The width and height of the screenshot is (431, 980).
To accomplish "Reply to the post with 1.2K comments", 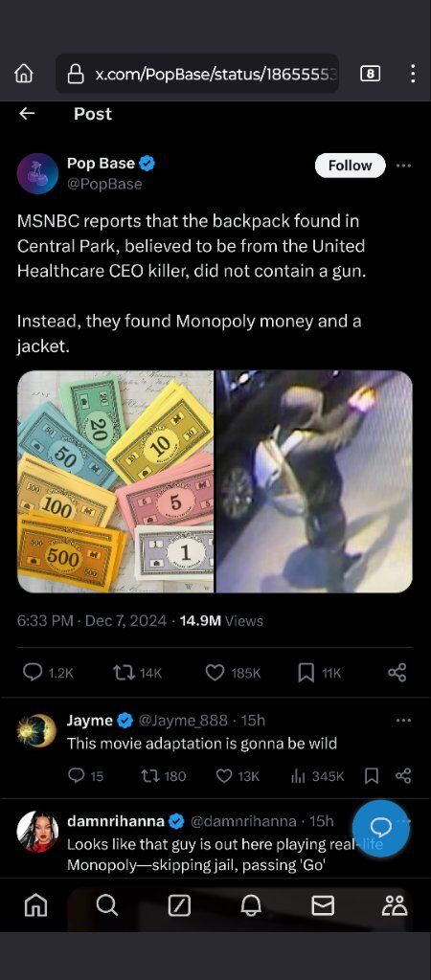I will pyautogui.click(x=48, y=673).
